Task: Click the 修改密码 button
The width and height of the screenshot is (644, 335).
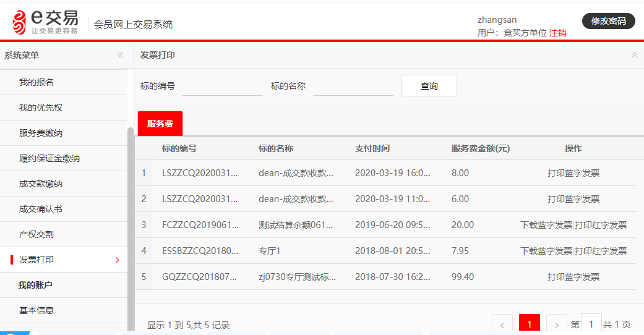Action: (609, 21)
